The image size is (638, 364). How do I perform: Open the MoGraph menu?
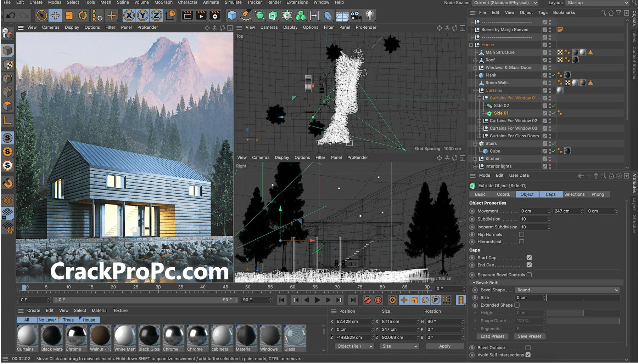point(163,2)
